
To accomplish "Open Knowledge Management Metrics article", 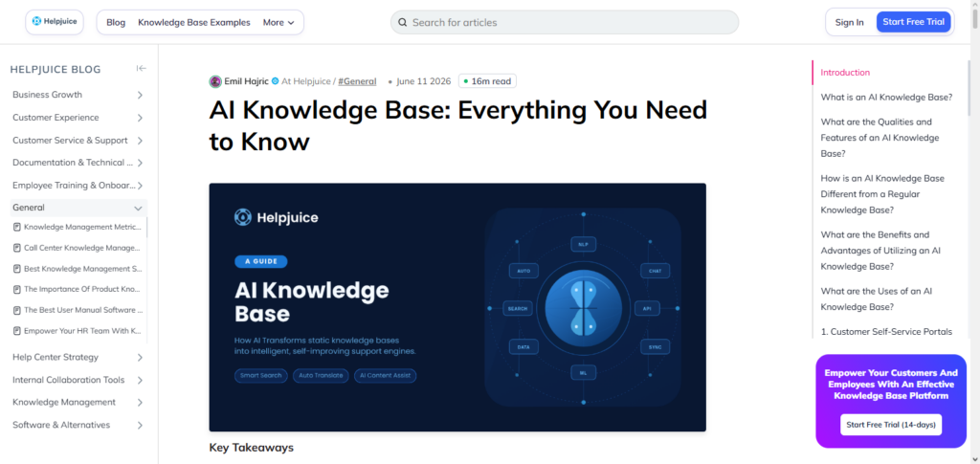I will 82,228.
